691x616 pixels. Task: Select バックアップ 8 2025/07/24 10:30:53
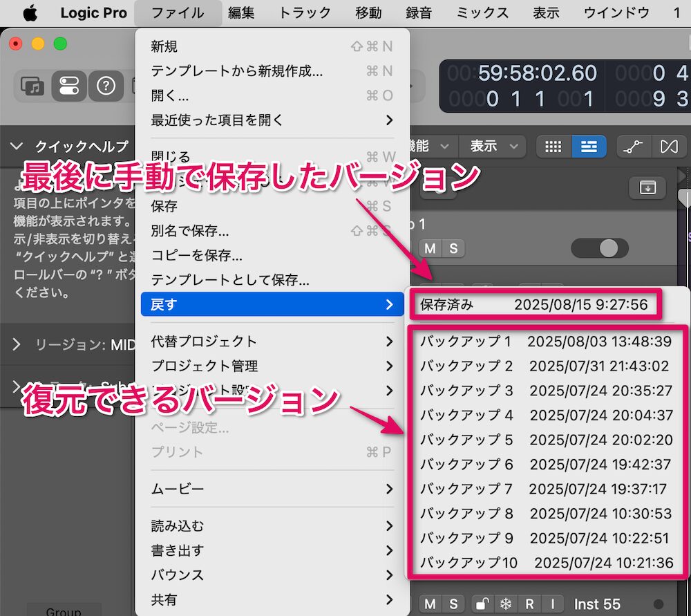click(x=547, y=514)
